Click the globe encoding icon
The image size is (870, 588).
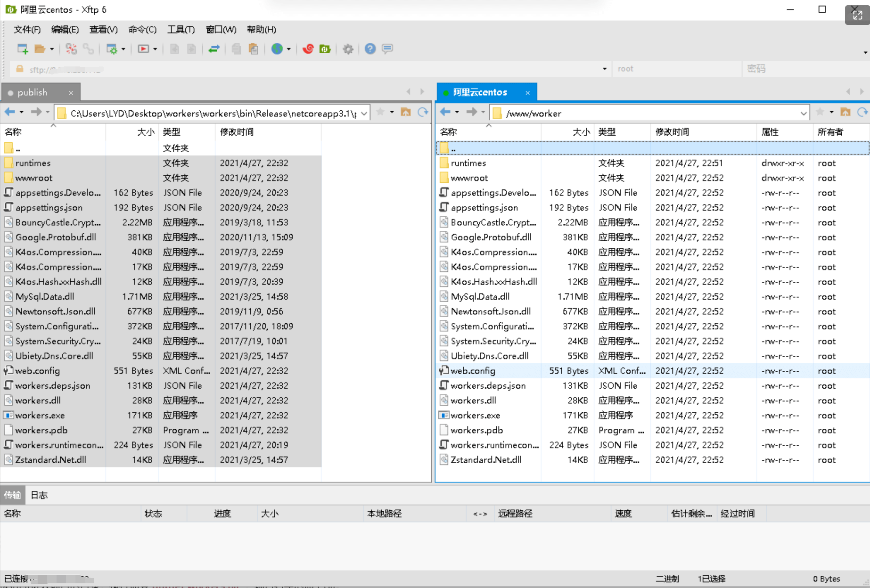click(277, 49)
